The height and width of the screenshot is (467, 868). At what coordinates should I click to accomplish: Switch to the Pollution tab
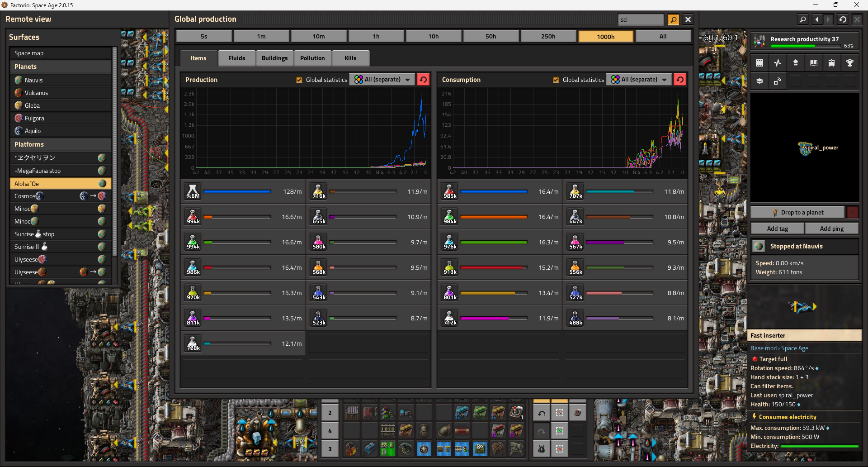312,58
